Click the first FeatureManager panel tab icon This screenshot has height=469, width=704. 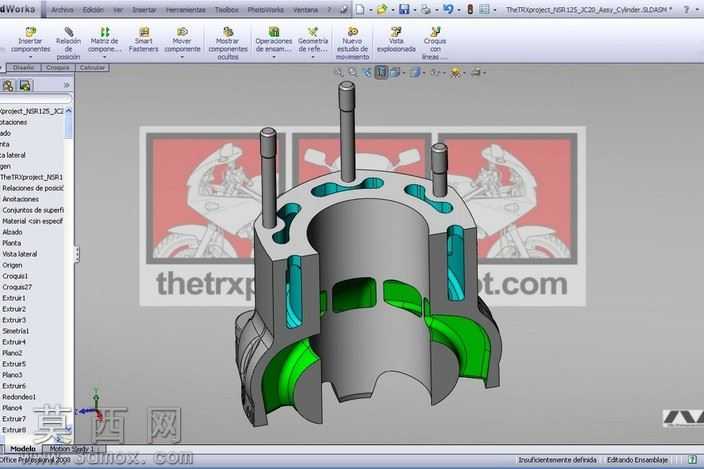point(8,85)
